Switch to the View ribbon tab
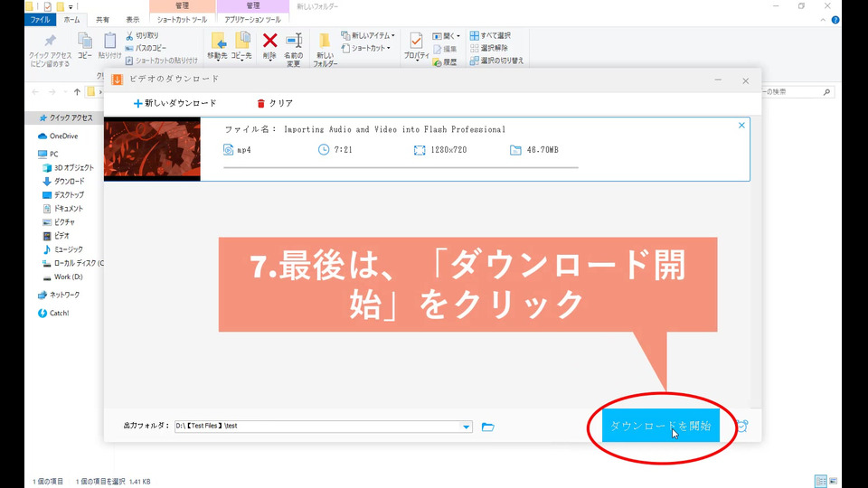The width and height of the screenshot is (868, 488). click(133, 19)
